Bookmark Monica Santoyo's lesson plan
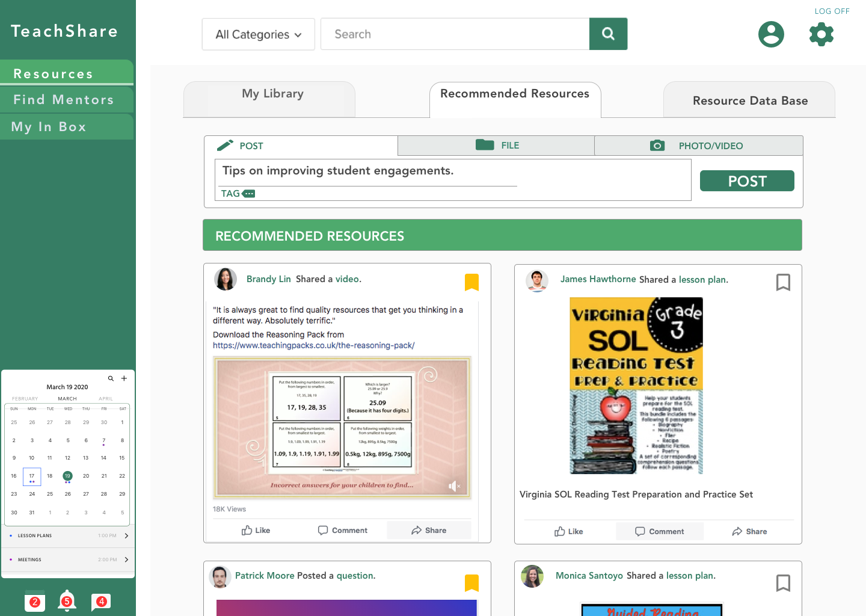 783,583
